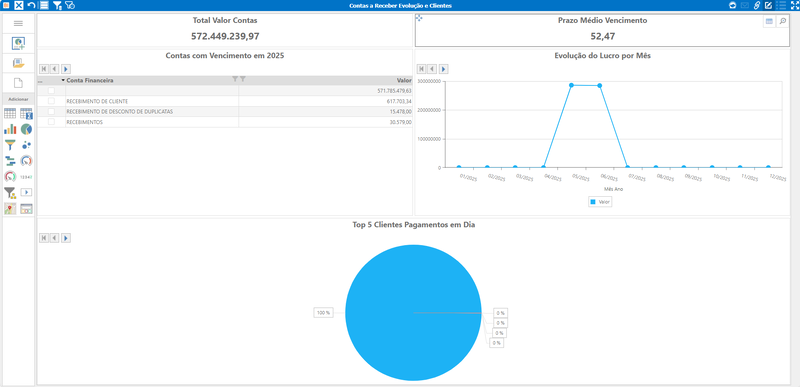
Task: Go to previous page in Contas com Vencimento
Action: click(55, 68)
